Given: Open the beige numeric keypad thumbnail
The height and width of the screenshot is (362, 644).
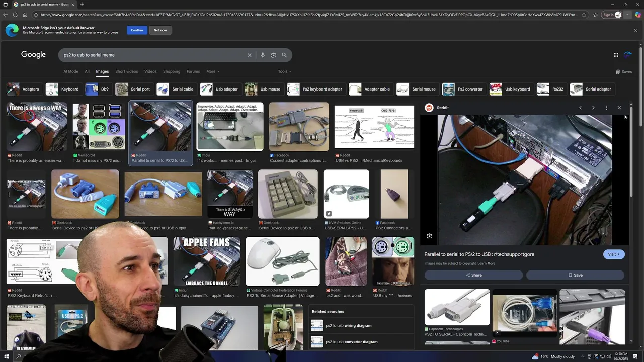Looking at the screenshot, I should (288, 194).
